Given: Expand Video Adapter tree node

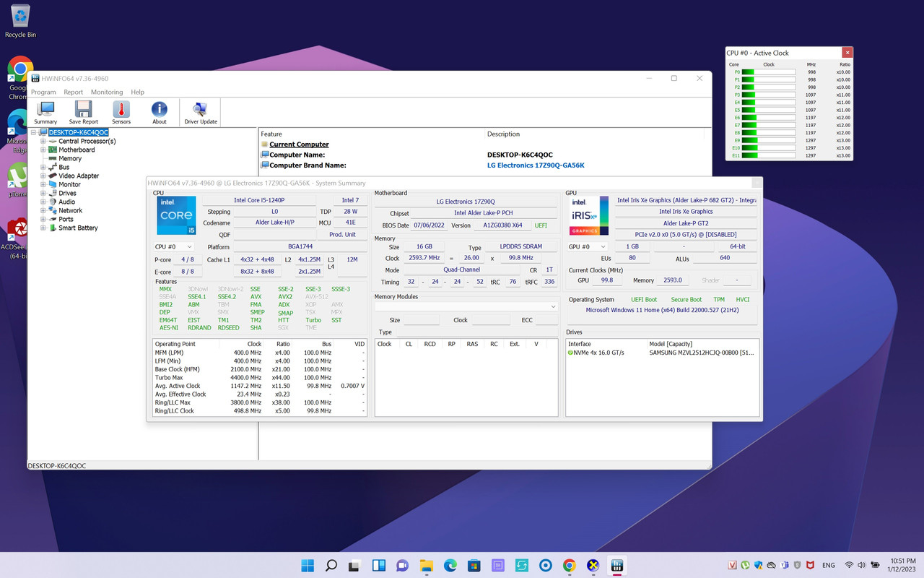Looking at the screenshot, I should [x=43, y=176].
